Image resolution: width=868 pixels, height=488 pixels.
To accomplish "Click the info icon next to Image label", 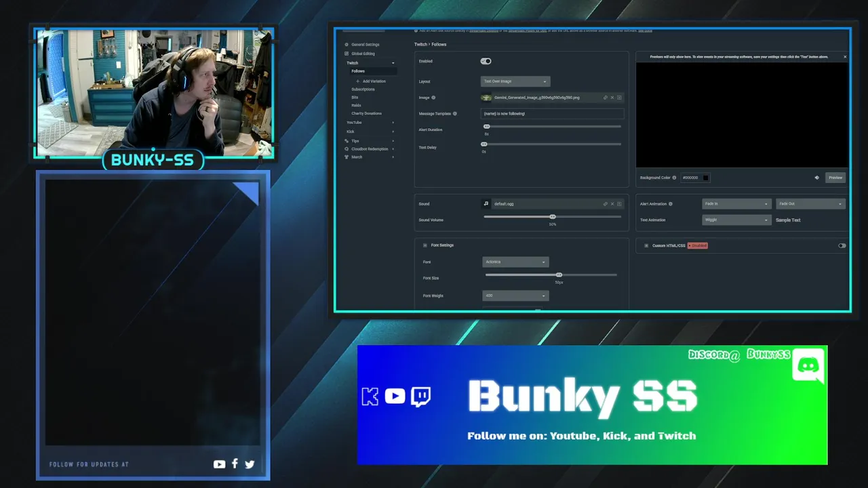I will click(433, 98).
